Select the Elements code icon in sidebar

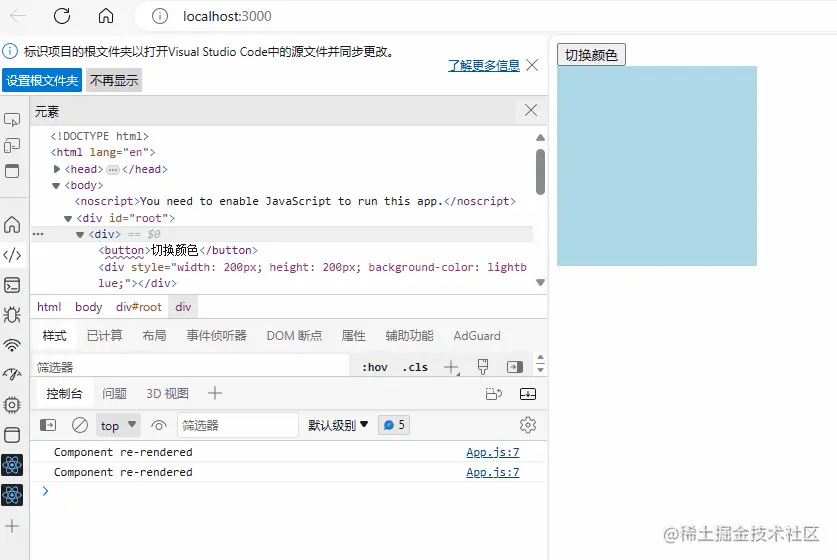coord(12,255)
